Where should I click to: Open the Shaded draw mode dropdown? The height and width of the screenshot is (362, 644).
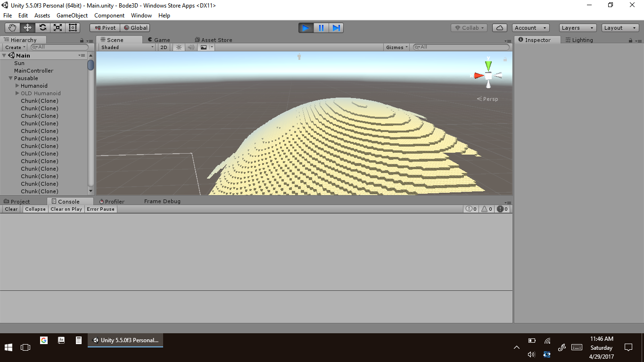(127, 47)
